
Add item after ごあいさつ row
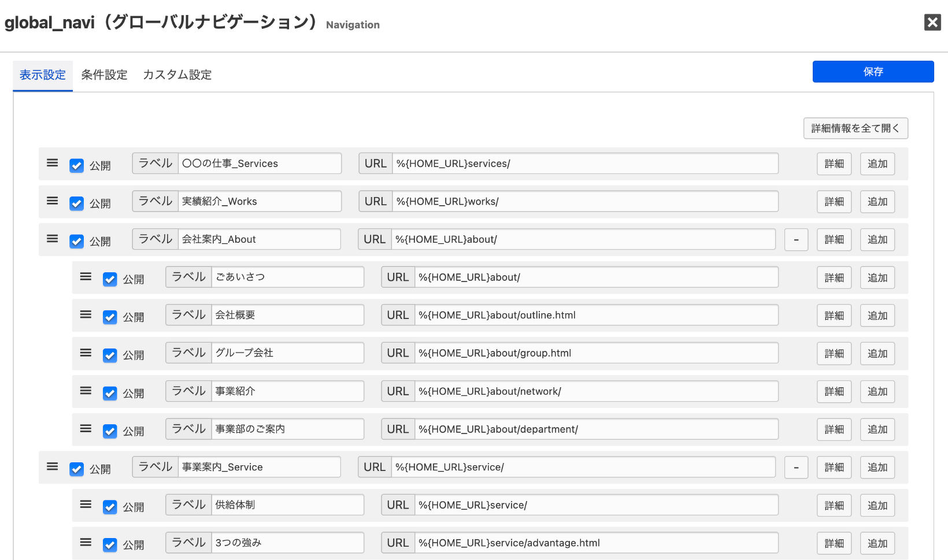877,278
